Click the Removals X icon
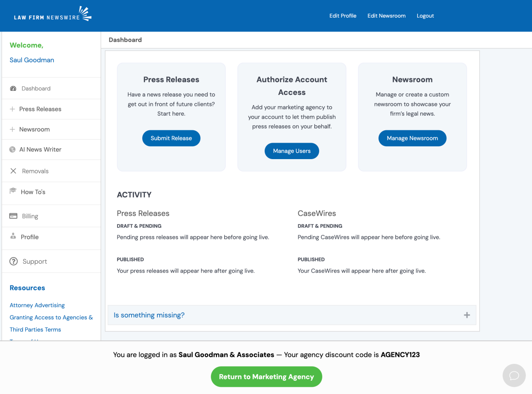 pos(13,171)
